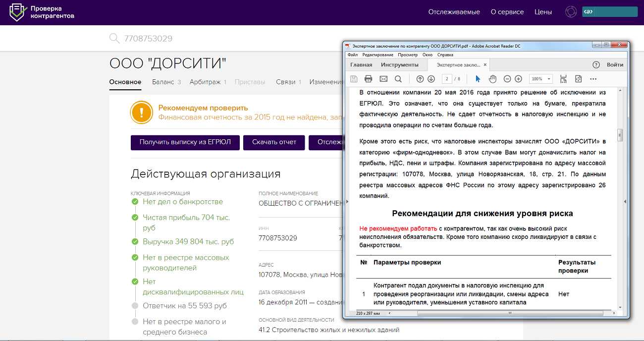Click the red Не рекомендуем работать text in PDF

(x=398, y=228)
